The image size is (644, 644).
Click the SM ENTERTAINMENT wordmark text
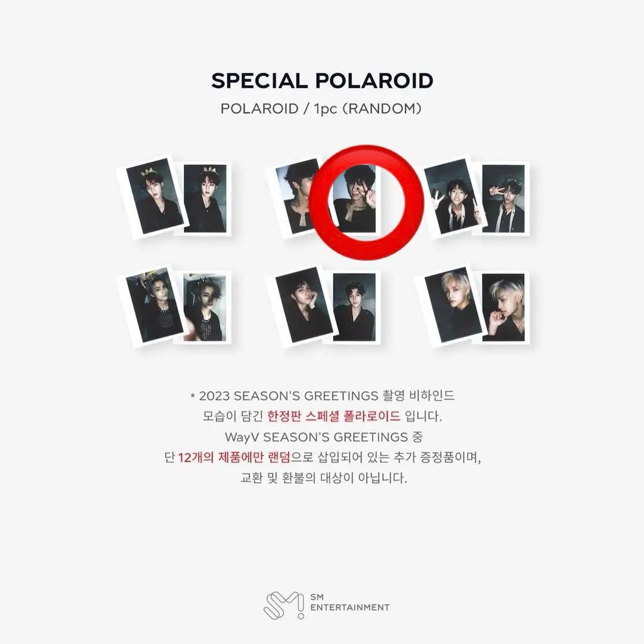[x=350, y=602]
